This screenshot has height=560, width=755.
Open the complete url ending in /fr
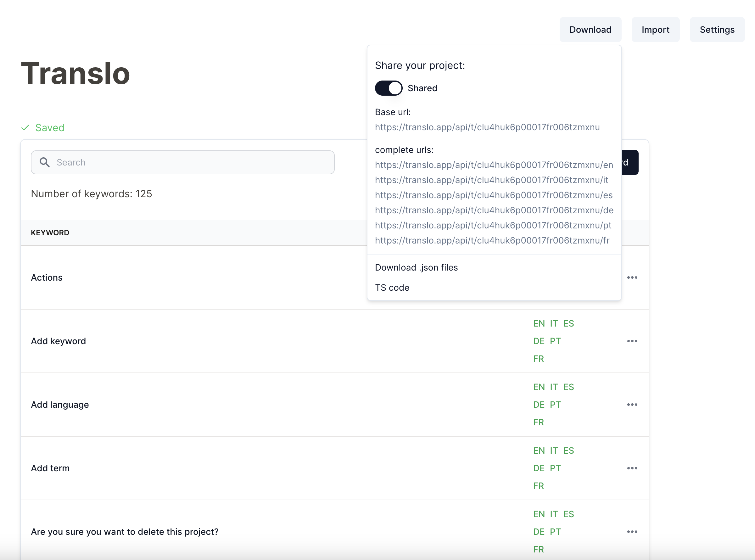click(492, 240)
